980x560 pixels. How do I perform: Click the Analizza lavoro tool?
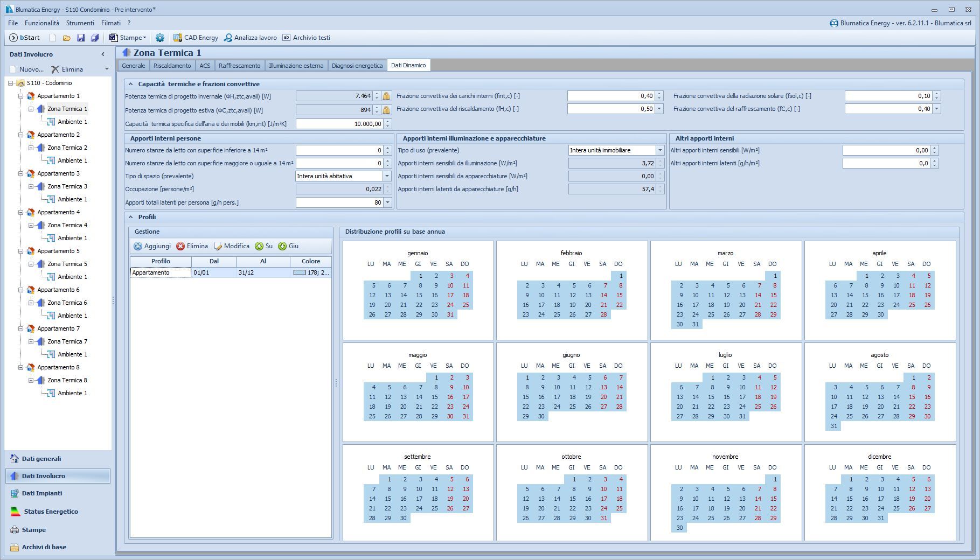pyautogui.click(x=251, y=38)
